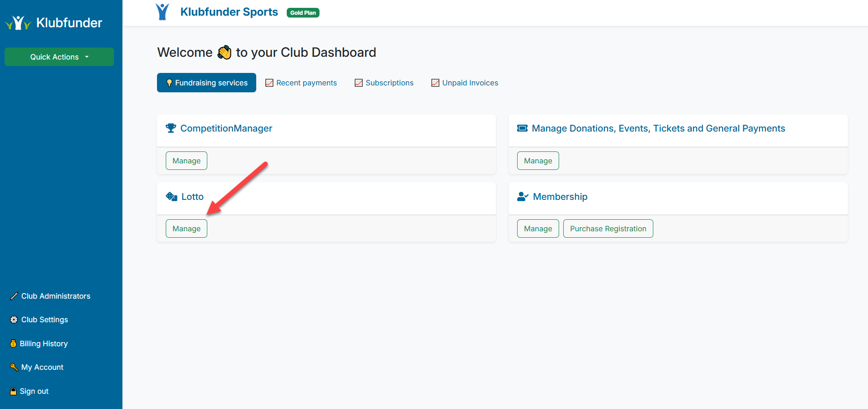Expand the Quick Actions dropdown

[59, 57]
